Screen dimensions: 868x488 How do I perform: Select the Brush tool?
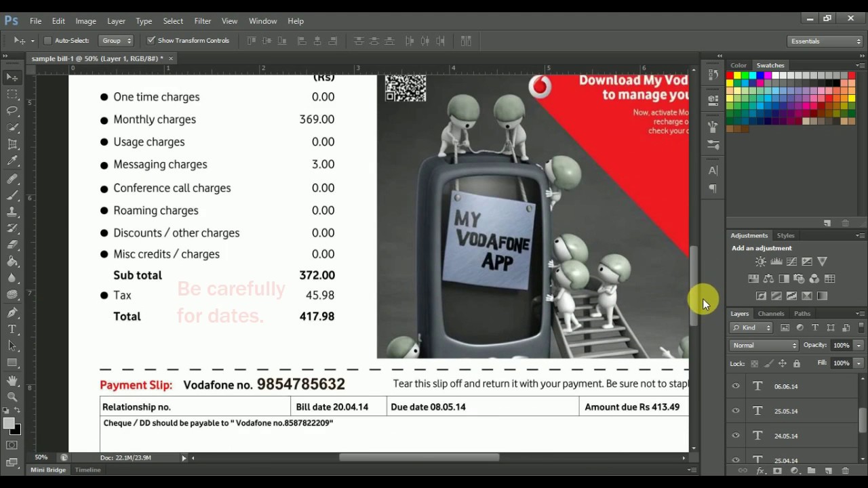(12, 195)
